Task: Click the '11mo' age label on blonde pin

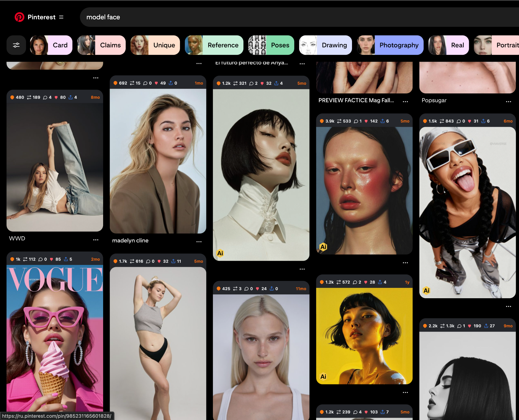Action: [x=301, y=289]
